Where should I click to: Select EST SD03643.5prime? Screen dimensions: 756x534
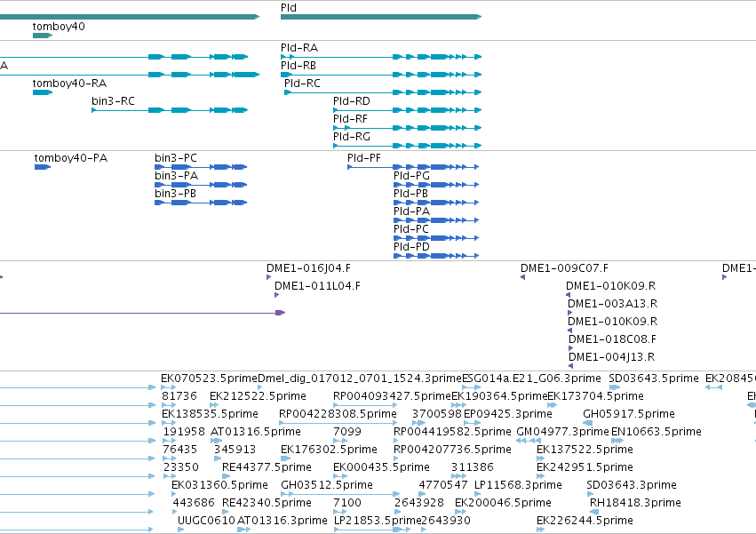pos(614,387)
